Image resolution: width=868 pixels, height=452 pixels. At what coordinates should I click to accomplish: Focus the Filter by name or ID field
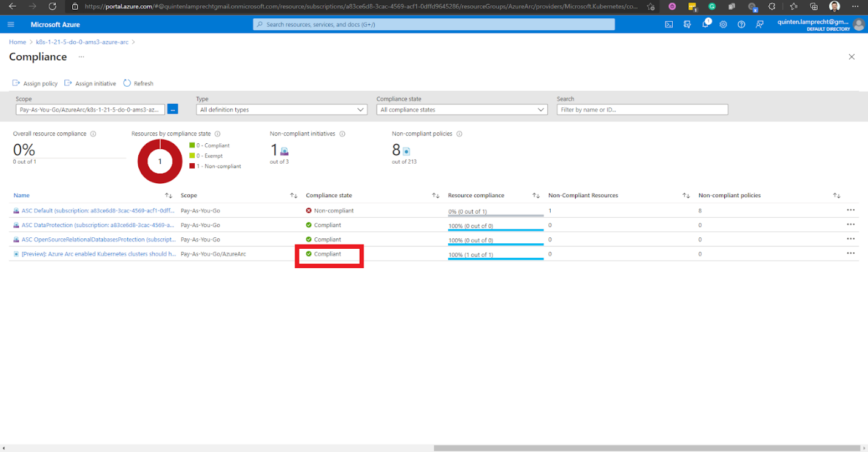pyautogui.click(x=642, y=110)
